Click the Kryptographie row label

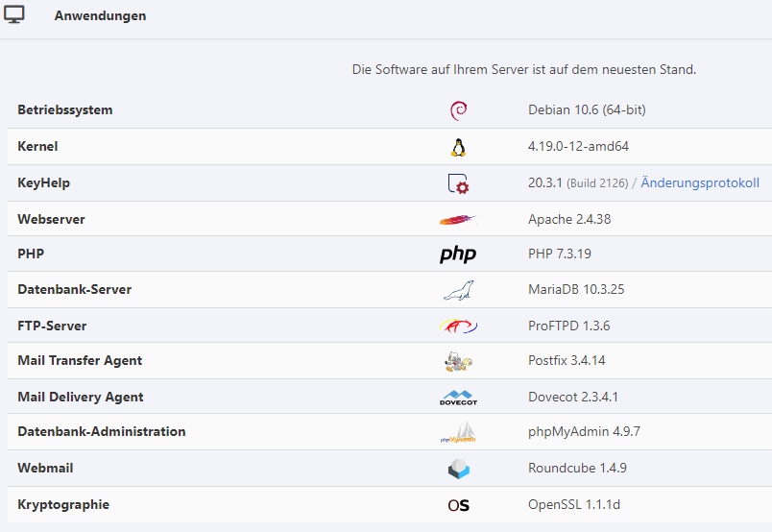[63, 505]
